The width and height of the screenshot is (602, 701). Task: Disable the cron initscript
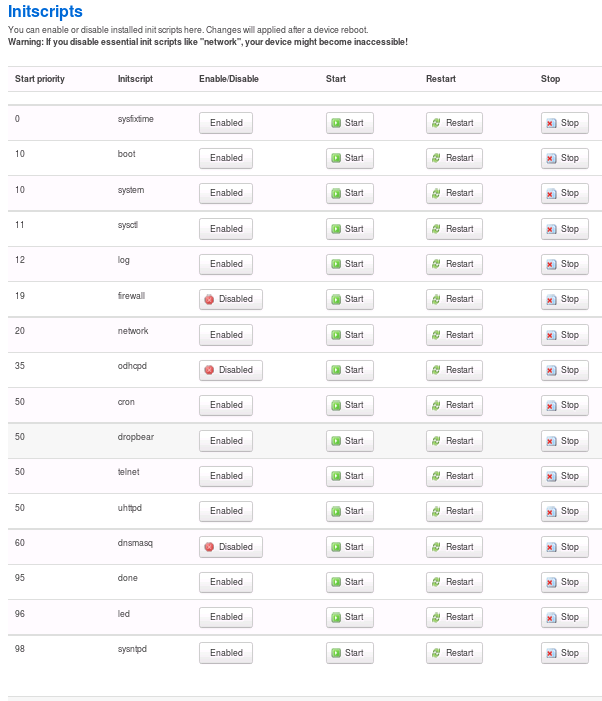click(x=226, y=405)
